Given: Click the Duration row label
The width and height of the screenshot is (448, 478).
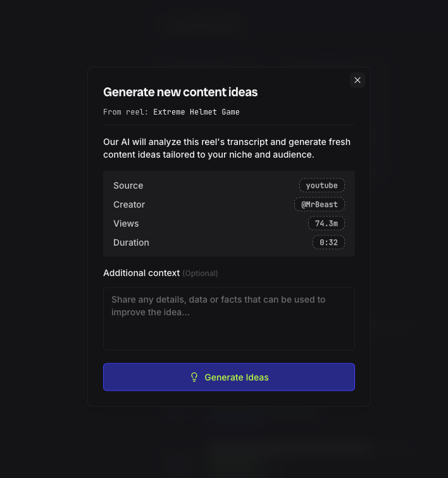Looking at the screenshot, I should (131, 242).
